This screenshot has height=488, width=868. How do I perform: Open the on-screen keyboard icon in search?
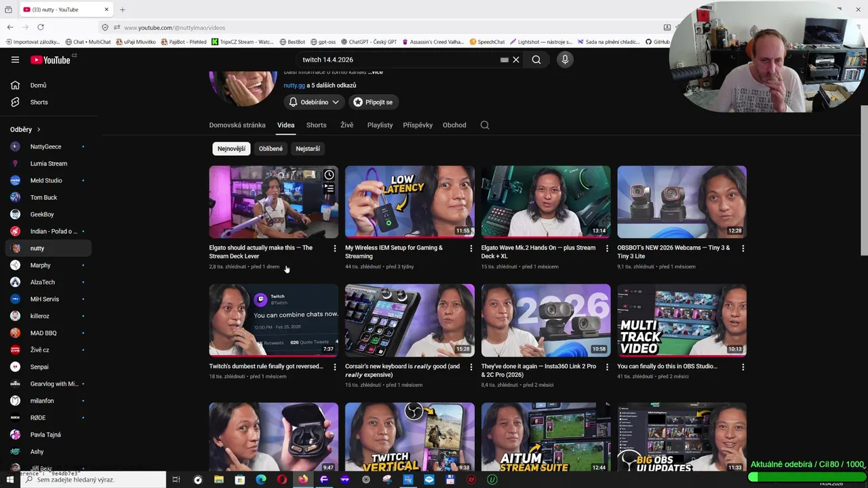505,60
